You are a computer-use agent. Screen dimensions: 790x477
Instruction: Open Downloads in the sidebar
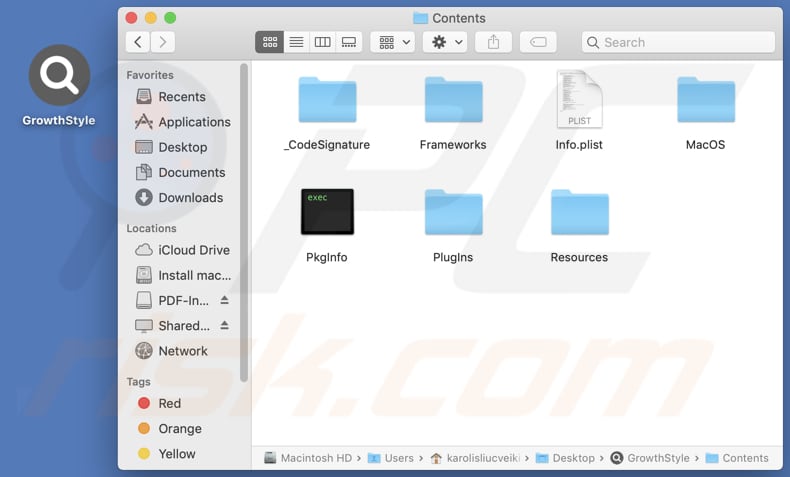pyautogui.click(x=179, y=197)
